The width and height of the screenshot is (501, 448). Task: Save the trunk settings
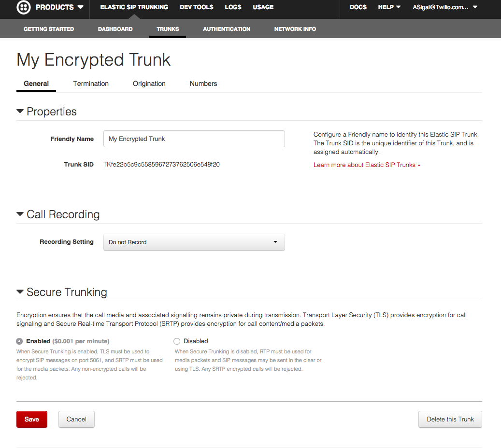pos(32,419)
